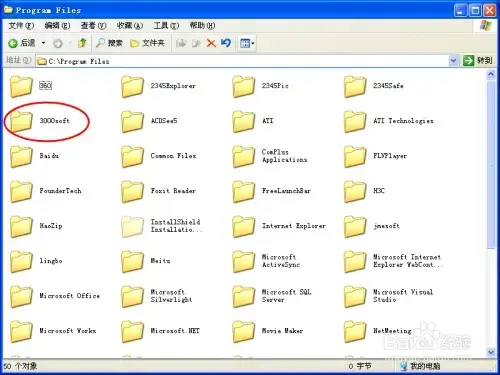Select the Microsoft ActiveSync folder
This screenshot has width=500, height=375.
coord(266,261)
